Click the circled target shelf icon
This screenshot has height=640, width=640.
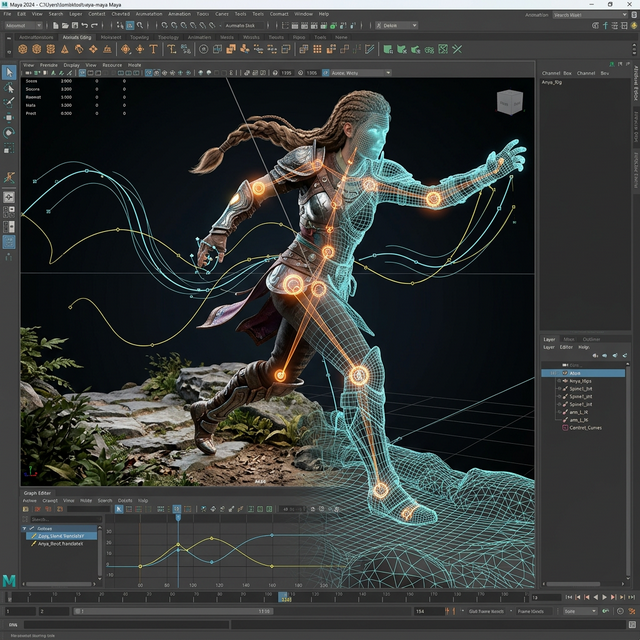[203, 49]
